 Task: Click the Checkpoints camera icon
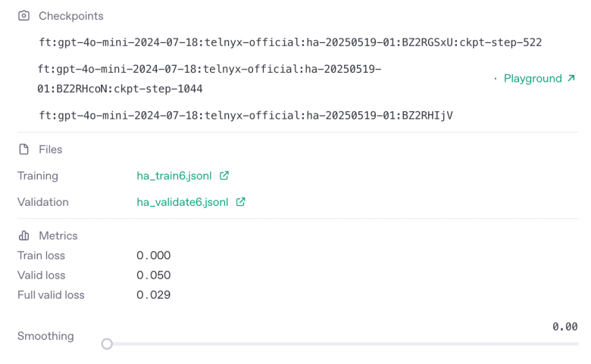23,16
